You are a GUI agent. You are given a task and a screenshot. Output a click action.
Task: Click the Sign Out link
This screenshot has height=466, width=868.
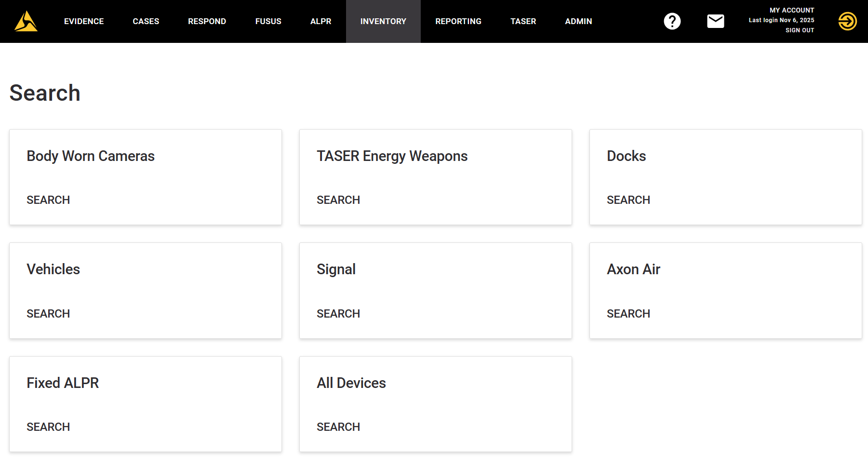[x=800, y=30]
